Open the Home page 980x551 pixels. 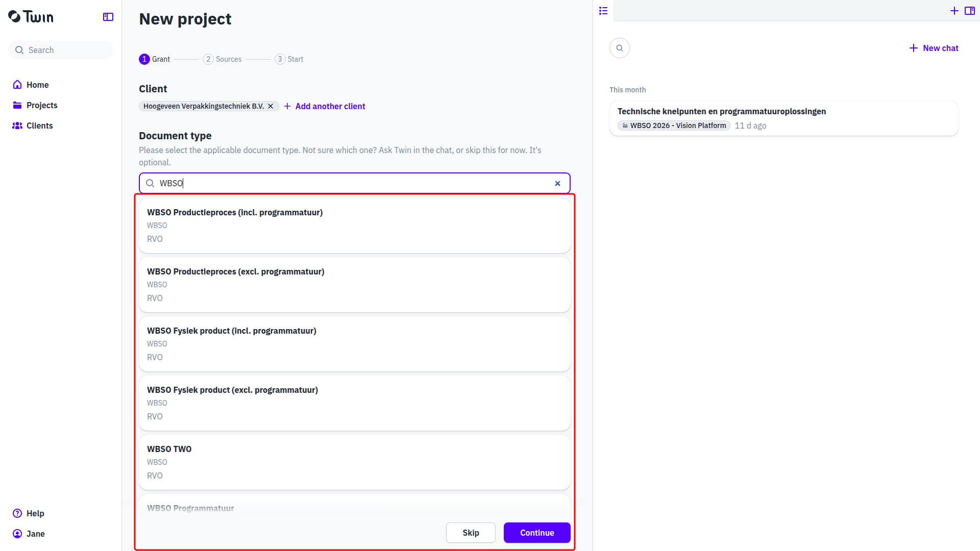pos(37,85)
